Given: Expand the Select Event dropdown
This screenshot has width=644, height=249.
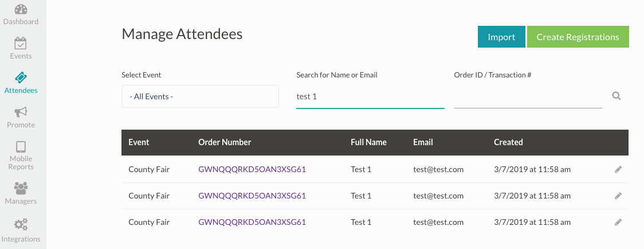Looking at the screenshot, I should (x=200, y=96).
